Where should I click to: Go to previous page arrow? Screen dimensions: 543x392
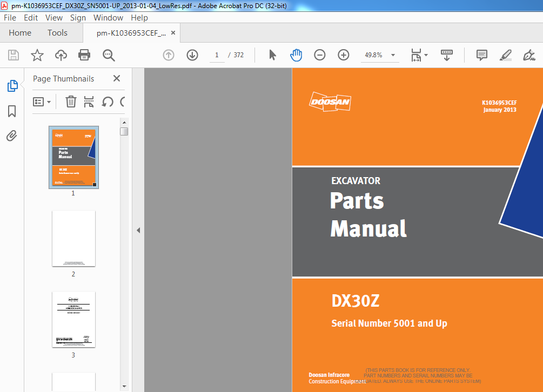(x=169, y=55)
